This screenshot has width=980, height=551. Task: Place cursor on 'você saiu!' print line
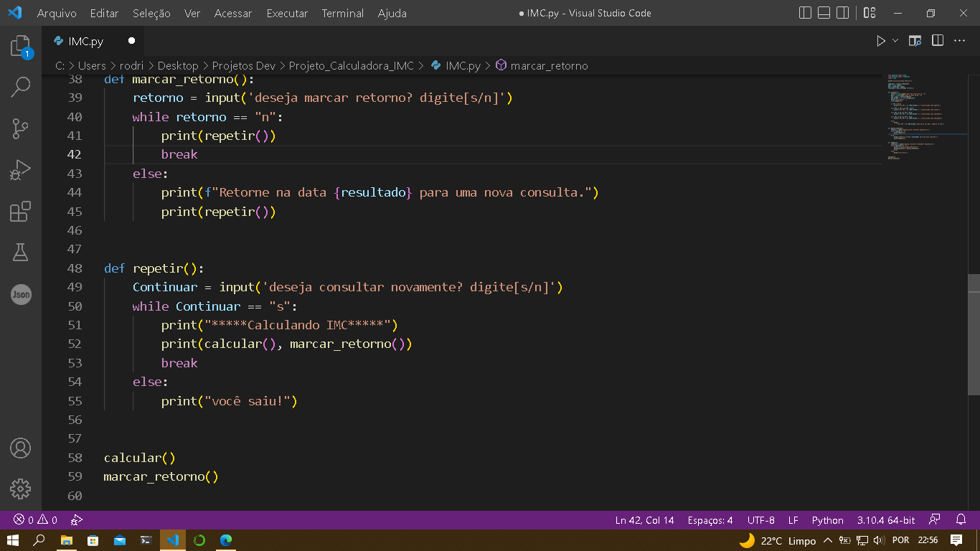click(230, 401)
